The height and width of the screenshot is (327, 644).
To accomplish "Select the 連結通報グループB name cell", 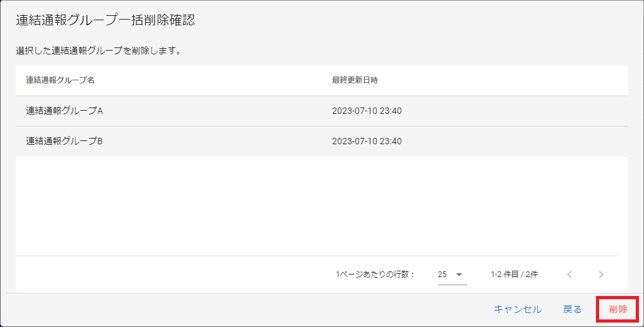I will [x=64, y=141].
